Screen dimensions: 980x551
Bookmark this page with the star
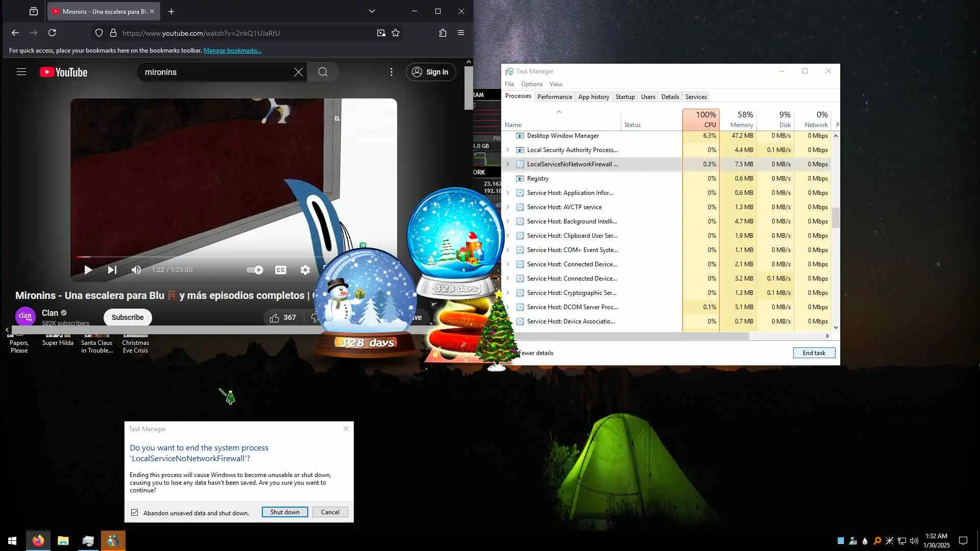396,33
